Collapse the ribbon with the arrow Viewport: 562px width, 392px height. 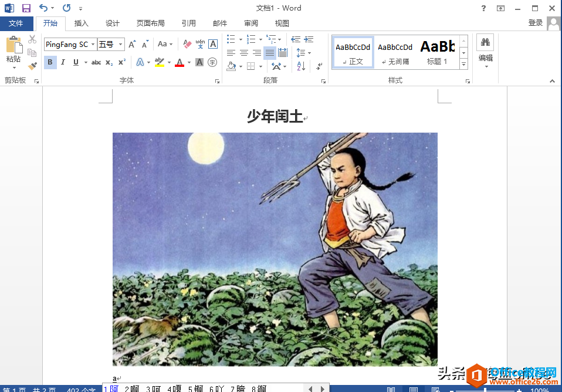coord(553,82)
